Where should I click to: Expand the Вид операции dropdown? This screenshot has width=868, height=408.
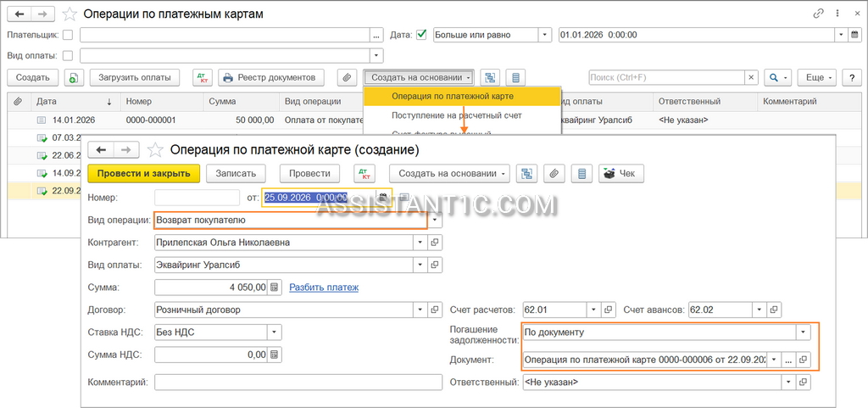click(435, 220)
